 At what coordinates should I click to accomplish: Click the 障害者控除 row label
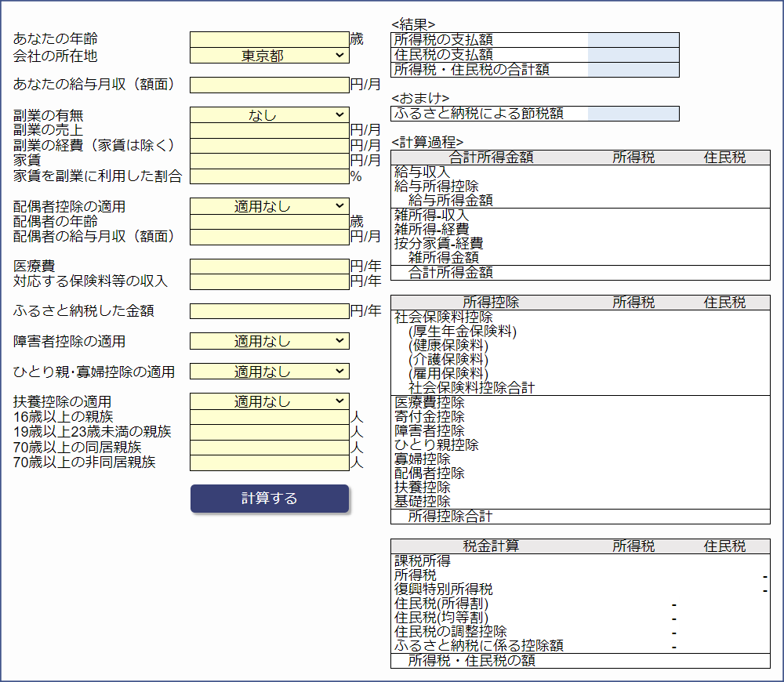click(x=430, y=430)
